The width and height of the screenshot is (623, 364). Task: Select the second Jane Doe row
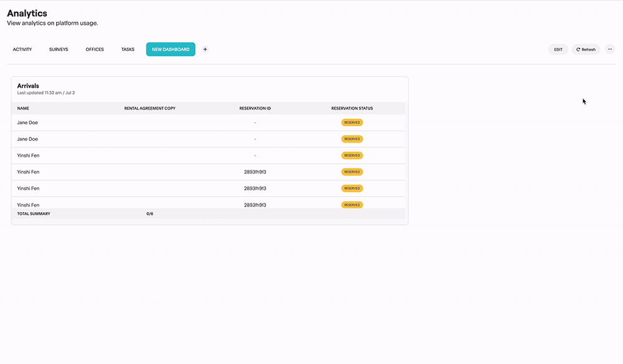27,139
